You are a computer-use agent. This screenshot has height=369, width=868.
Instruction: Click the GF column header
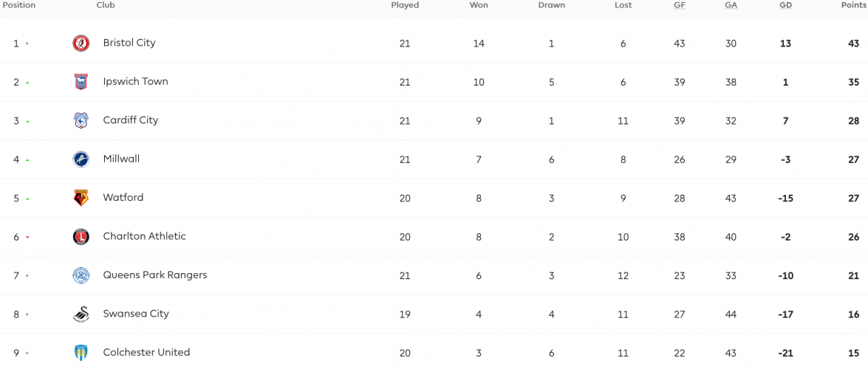point(679,5)
